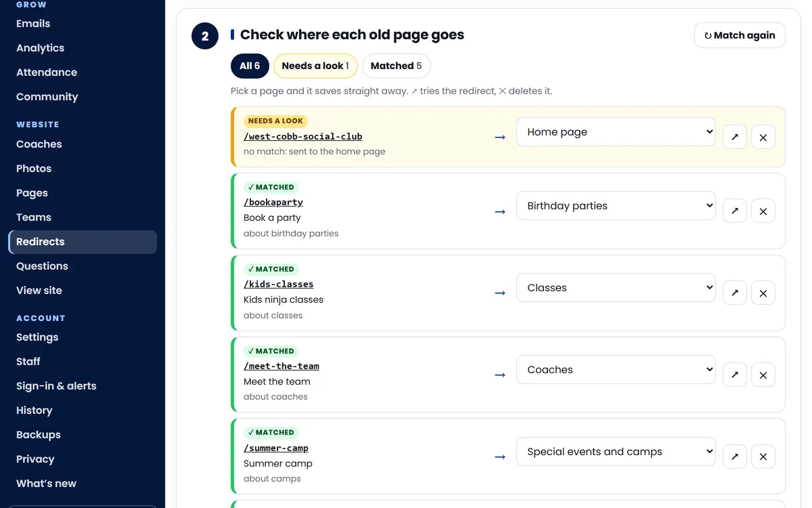Click the MATCHED badge above /bookaparty
Image resolution: width=812 pixels, height=508 pixels.
pos(271,187)
